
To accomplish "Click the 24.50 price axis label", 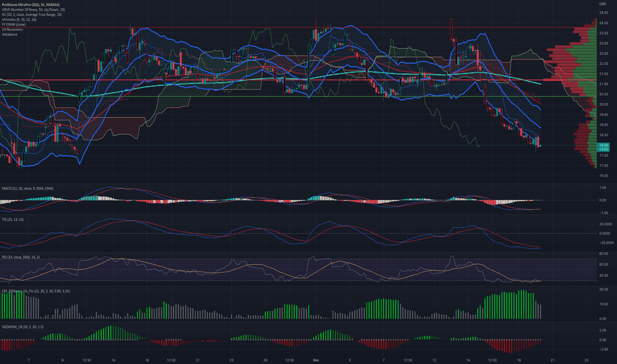I will [x=604, y=13].
